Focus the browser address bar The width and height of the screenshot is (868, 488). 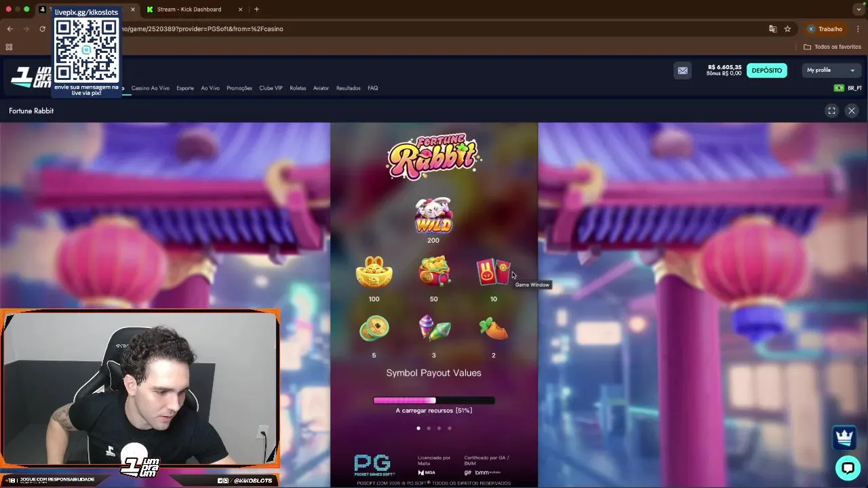(x=434, y=29)
